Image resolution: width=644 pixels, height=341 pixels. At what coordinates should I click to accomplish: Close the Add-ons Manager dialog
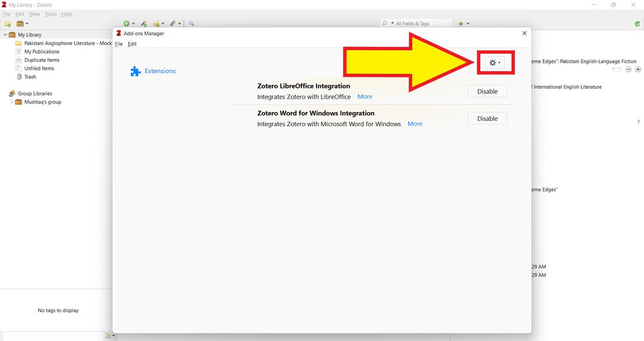[x=524, y=33]
